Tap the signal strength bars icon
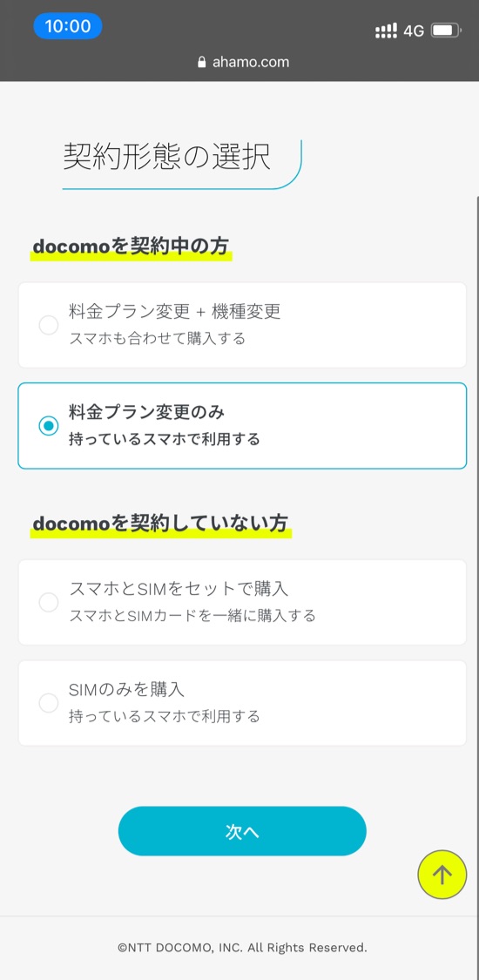This screenshot has height=980, width=479. (386, 30)
